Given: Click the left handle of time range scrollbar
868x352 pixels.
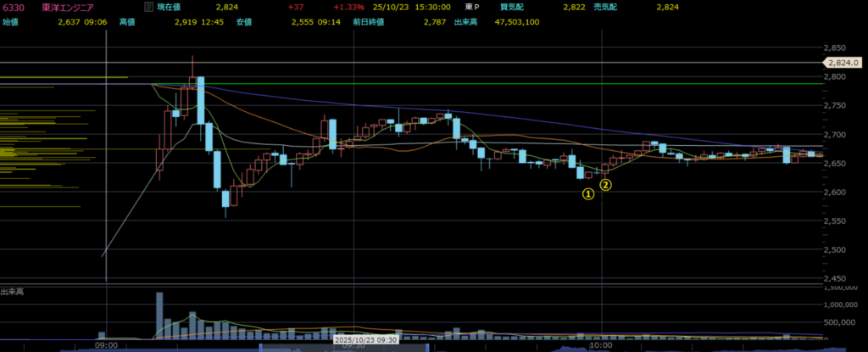Looking at the screenshot, I should pyautogui.click(x=260, y=346).
